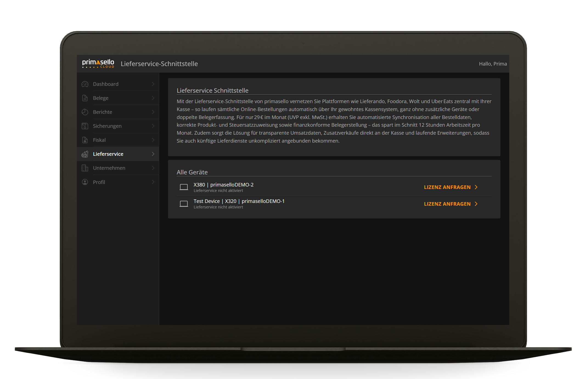Select the Fiskal receipt icon
This screenshot has width=588, height=379.
[85, 140]
